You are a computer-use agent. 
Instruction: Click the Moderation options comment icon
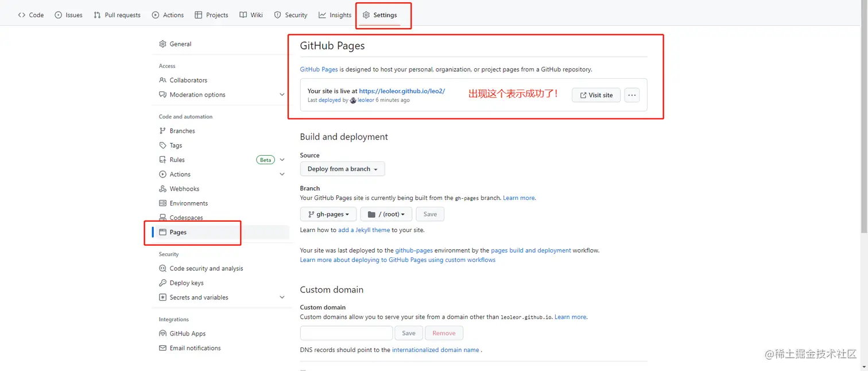pyautogui.click(x=162, y=94)
